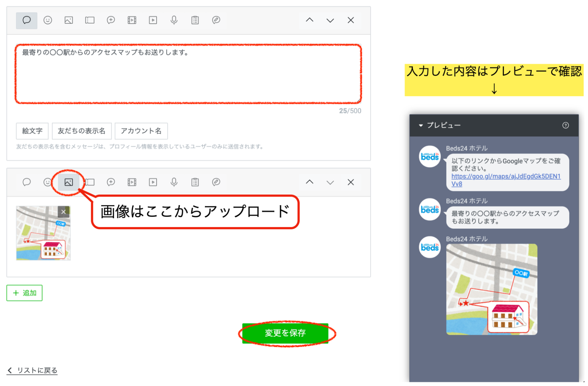This screenshot has width=588, height=386.
Task: Click microphone voice icon in first toolbar
Action: pyautogui.click(x=174, y=20)
